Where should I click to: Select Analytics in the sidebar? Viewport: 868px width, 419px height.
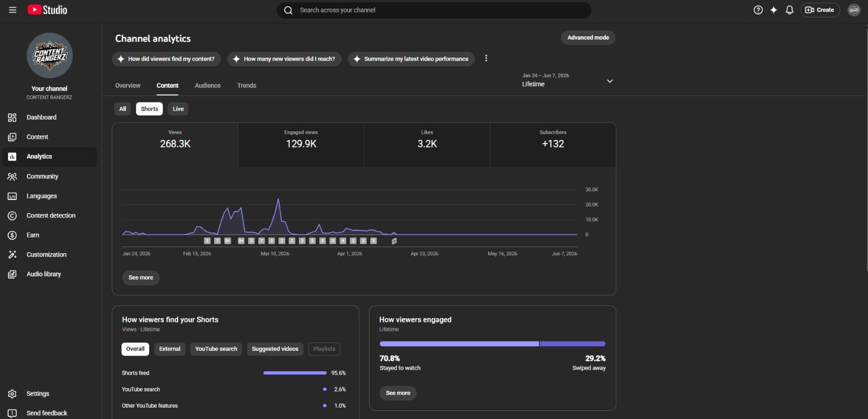tap(49, 157)
